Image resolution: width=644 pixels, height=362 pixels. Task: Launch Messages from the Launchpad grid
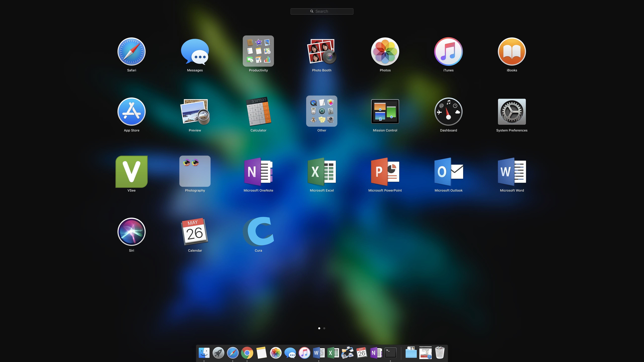(195, 51)
